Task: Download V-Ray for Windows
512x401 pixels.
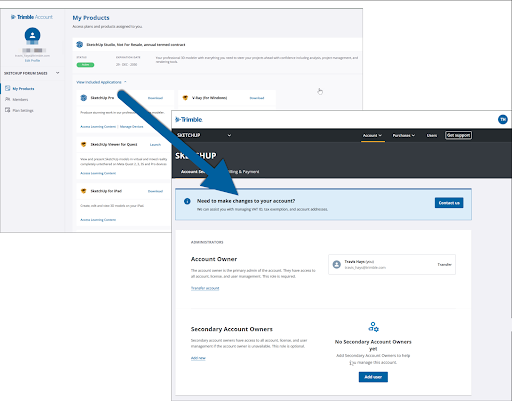Action: click(x=257, y=98)
